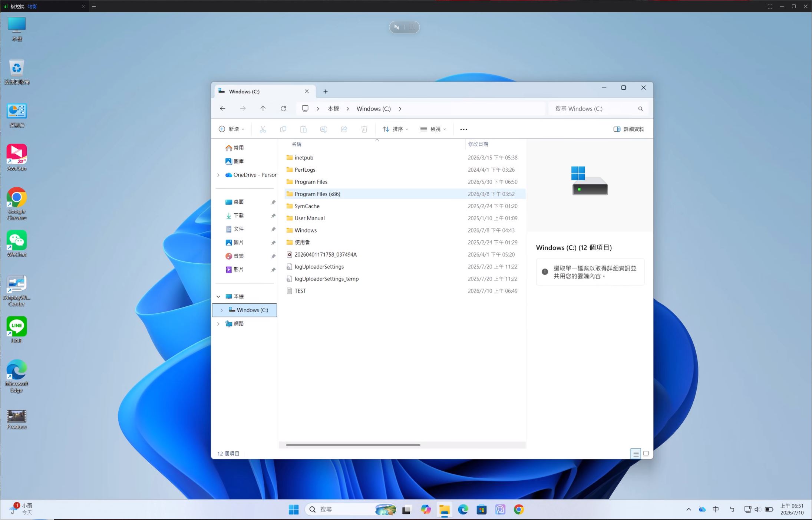Screen dimensions: 812x520
Task: Close the Windows (C:) Explorer tab
Action: pyautogui.click(x=307, y=91)
